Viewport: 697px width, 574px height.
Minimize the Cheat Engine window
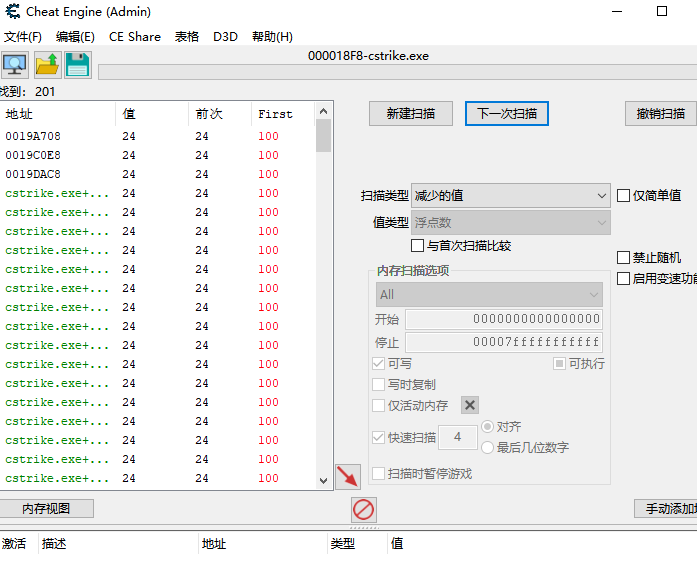click(617, 11)
